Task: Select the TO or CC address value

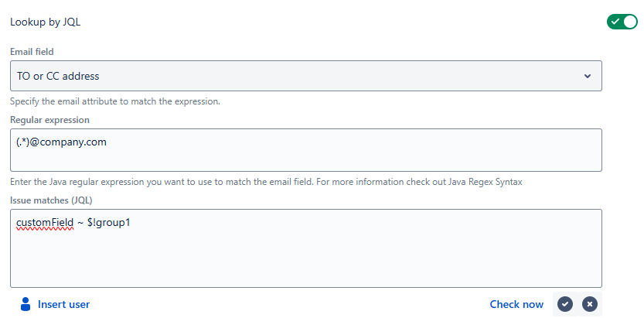Action: 58,76
